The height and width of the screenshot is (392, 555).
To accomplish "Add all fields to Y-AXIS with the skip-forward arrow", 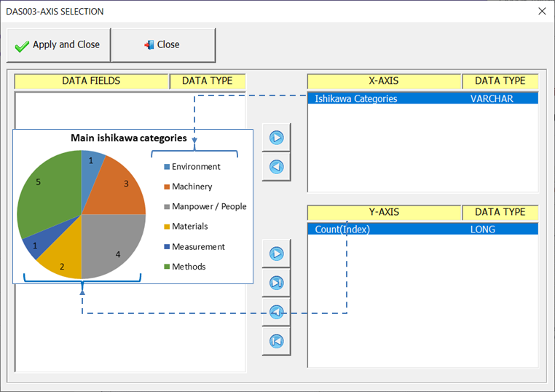I will click(277, 283).
